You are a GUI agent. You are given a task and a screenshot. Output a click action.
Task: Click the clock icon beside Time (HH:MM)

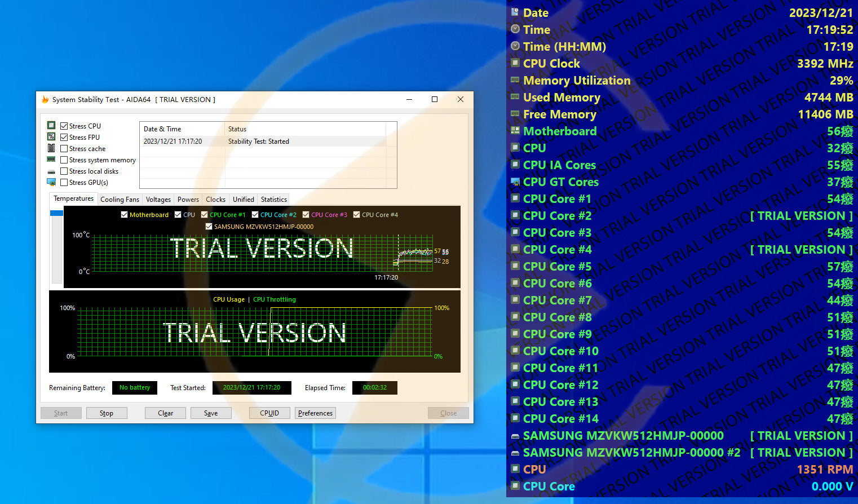coord(515,46)
